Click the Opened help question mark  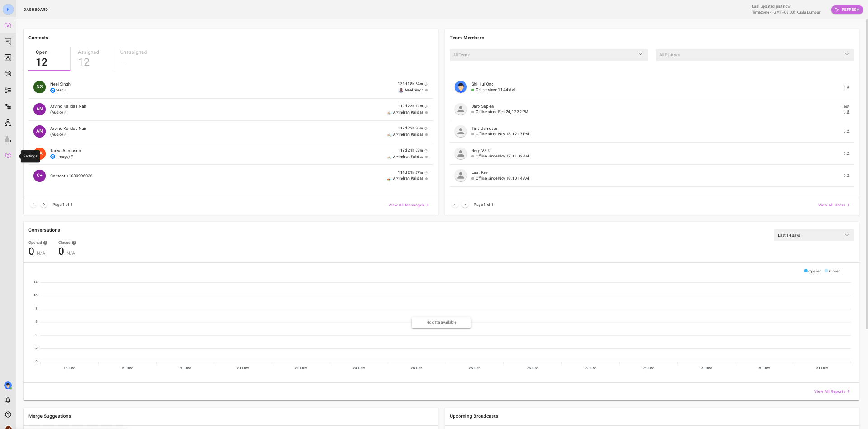45,243
